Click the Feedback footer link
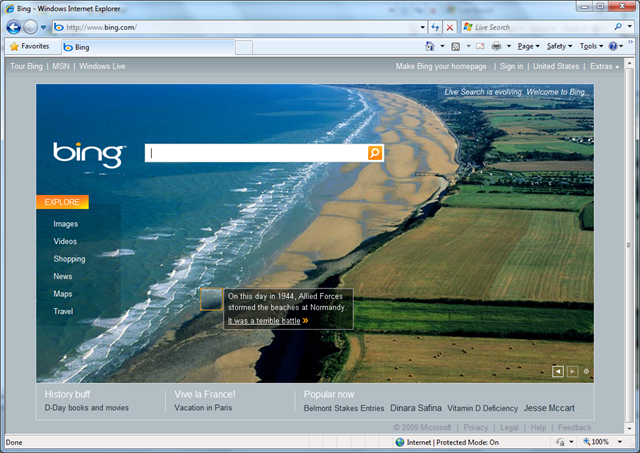640x453 pixels. coord(574,427)
